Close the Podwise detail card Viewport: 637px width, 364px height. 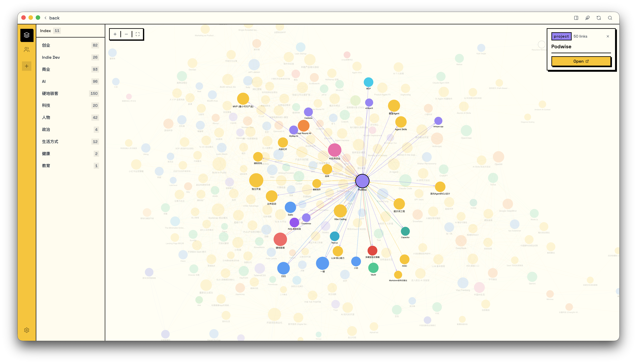coord(608,36)
